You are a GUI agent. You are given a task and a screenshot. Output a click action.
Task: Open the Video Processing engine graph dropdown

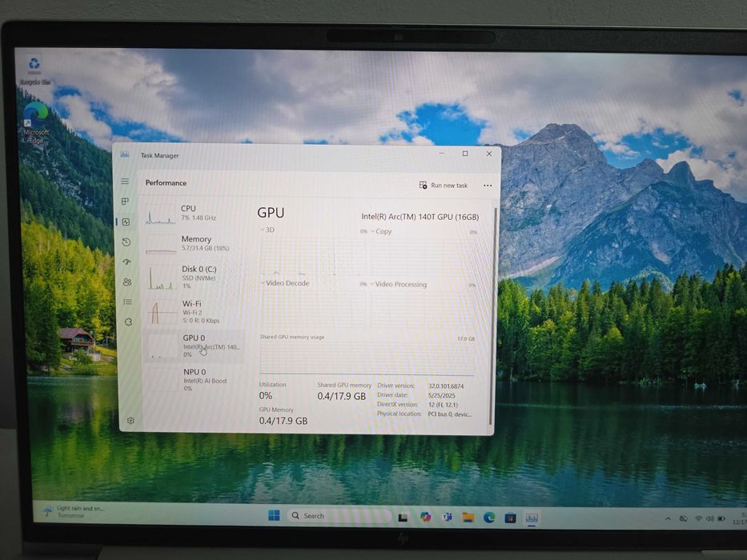click(399, 284)
